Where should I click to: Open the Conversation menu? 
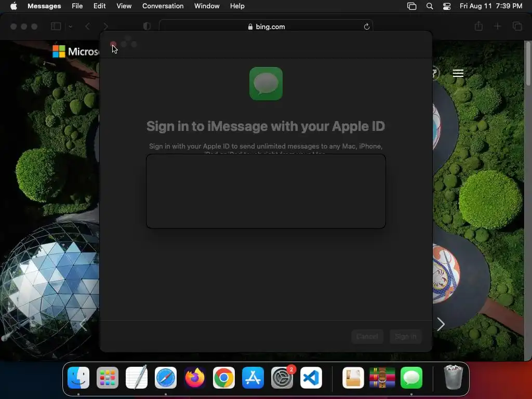163,6
